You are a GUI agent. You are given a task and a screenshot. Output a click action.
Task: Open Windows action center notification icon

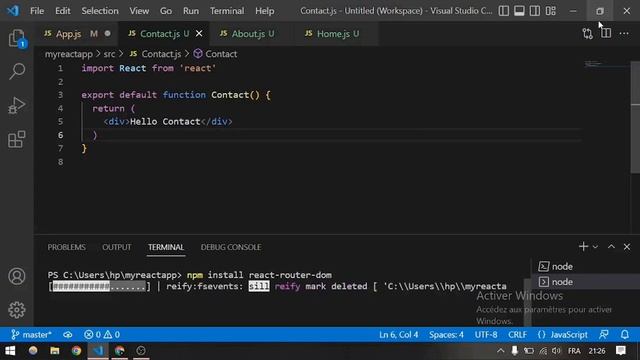click(621, 351)
